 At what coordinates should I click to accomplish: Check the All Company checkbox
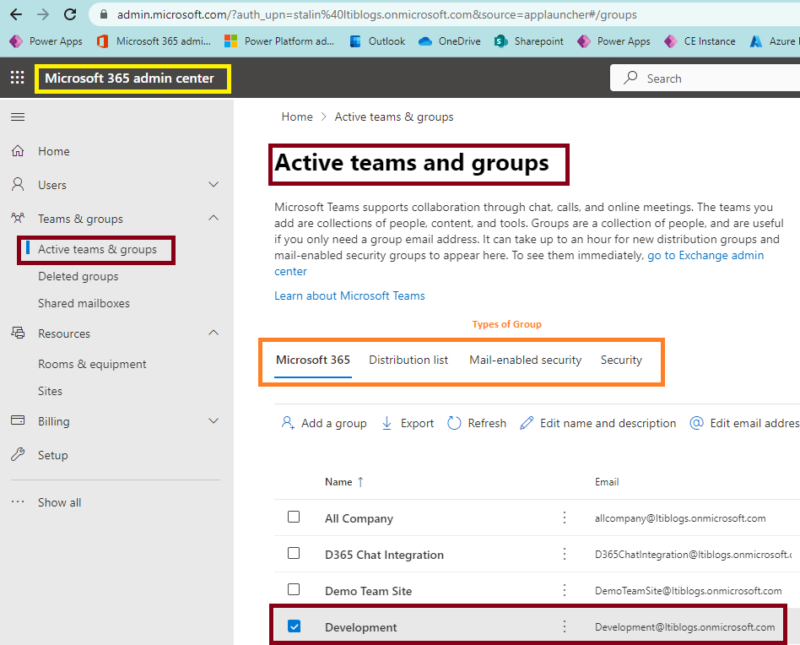[x=293, y=517]
